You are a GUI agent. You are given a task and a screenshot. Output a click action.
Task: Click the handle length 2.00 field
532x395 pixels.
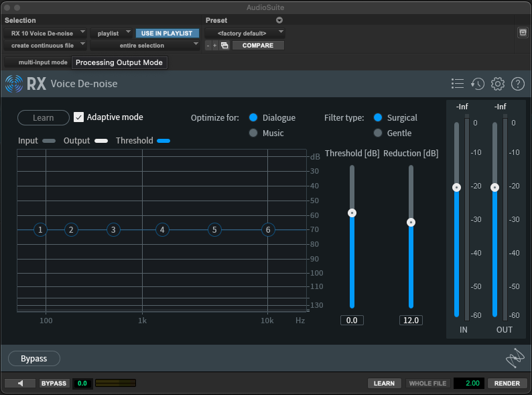click(470, 383)
